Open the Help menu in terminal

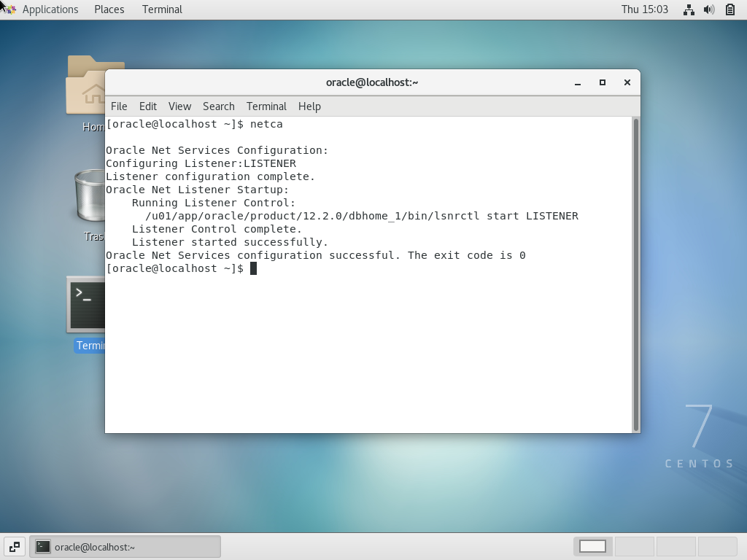point(309,106)
